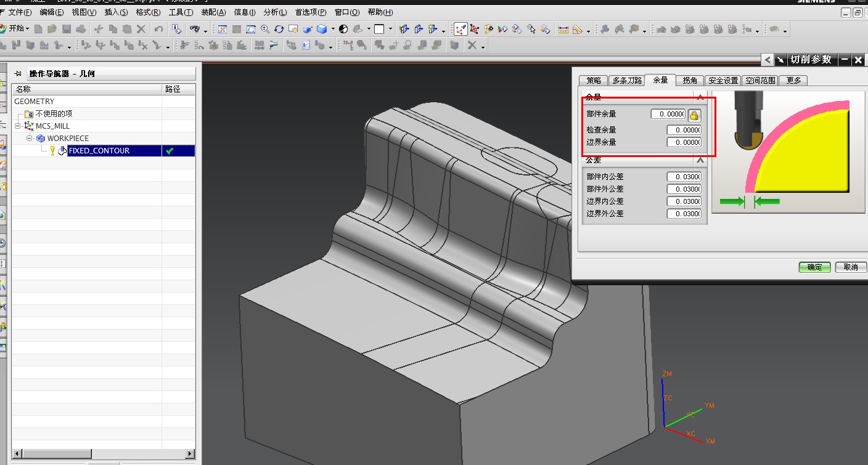Click the 取消 button
This screenshot has height=465, width=868.
click(851, 267)
